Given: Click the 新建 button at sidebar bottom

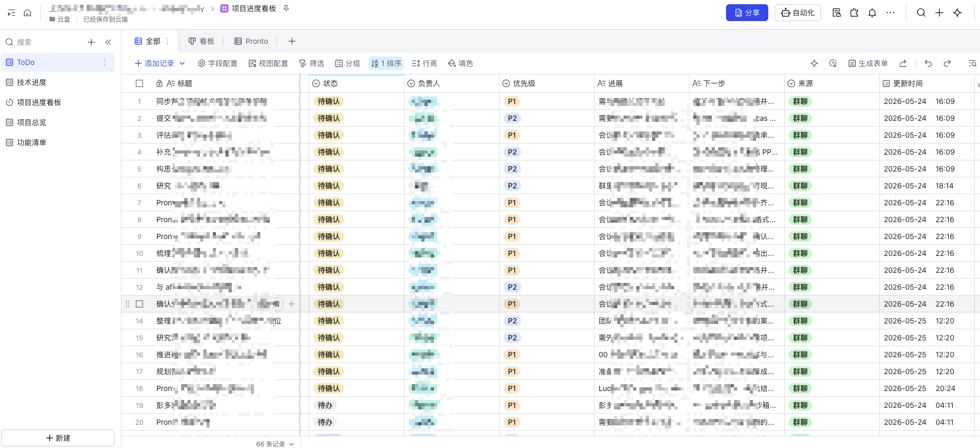Looking at the screenshot, I should (x=58, y=438).
